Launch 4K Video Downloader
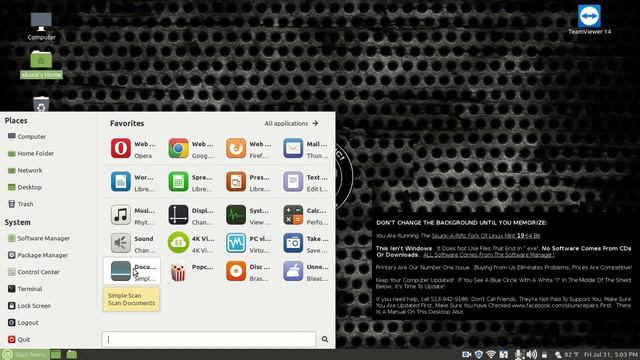Screen dimensions: 640x360 (x=191, y=244)
